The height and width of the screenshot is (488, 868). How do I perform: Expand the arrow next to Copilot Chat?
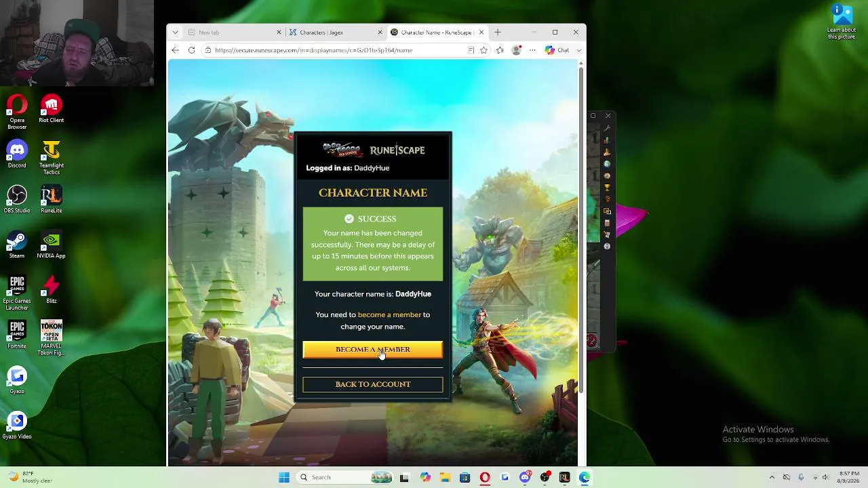[578, 50]
